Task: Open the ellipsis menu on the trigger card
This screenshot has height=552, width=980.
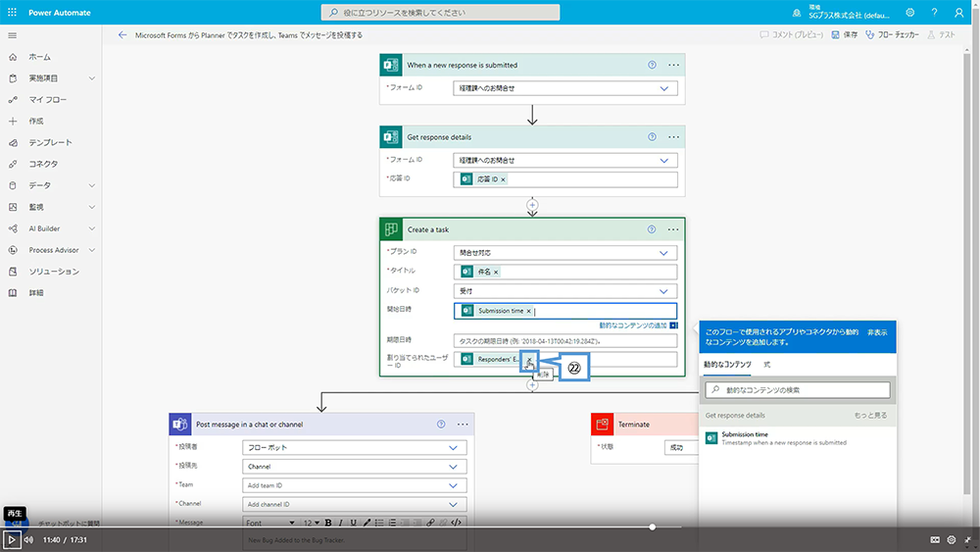Action: [x=673, y=65]
